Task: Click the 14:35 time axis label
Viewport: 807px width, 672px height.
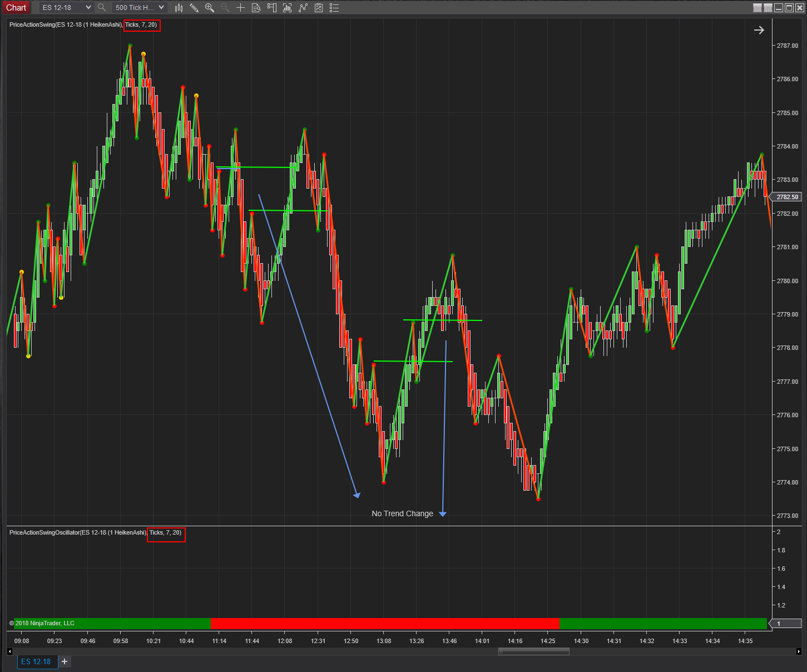Action: (x=745, y=641)
